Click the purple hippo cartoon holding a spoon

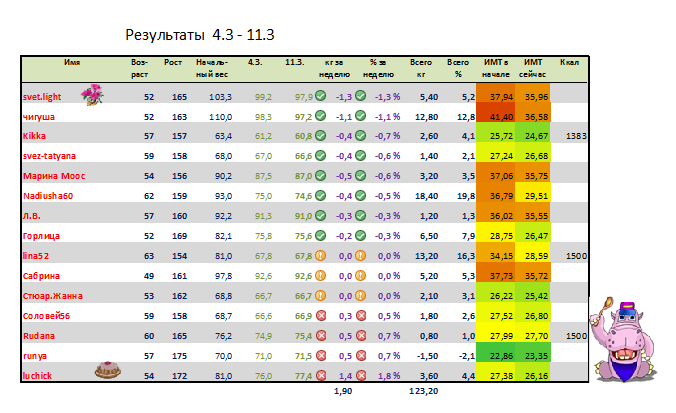pos(623,339)
